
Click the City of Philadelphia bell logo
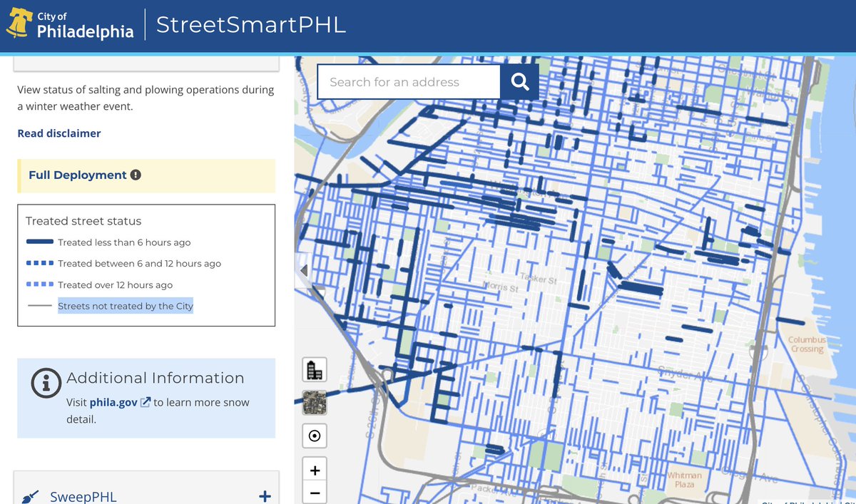point(19,22)
